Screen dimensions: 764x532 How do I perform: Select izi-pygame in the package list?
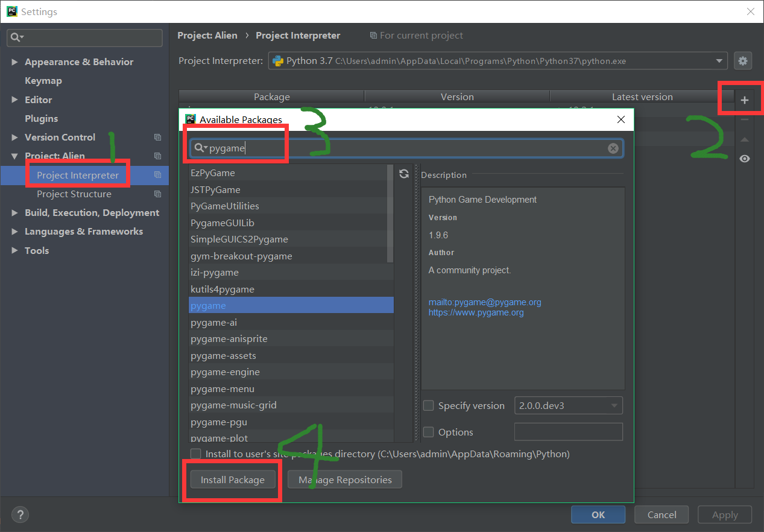click(291, 273)
